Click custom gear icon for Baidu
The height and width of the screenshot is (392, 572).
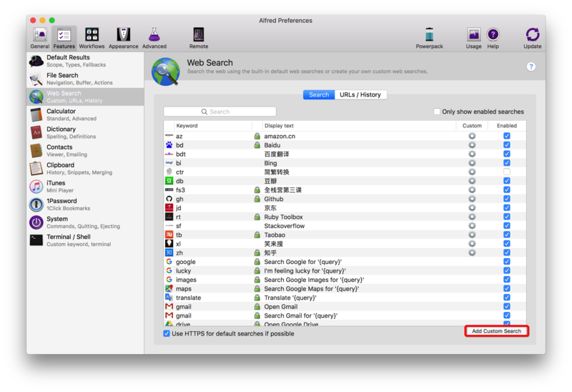472,145
